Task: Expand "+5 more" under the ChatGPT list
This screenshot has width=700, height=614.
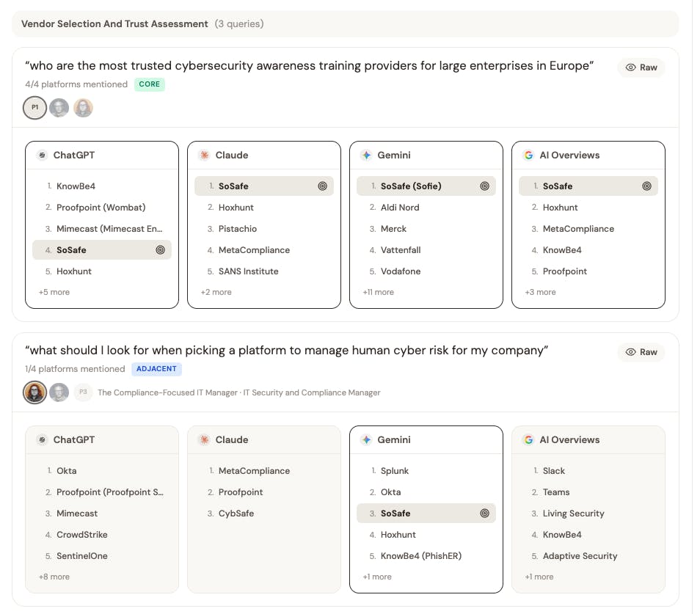Action: point(54,292)
